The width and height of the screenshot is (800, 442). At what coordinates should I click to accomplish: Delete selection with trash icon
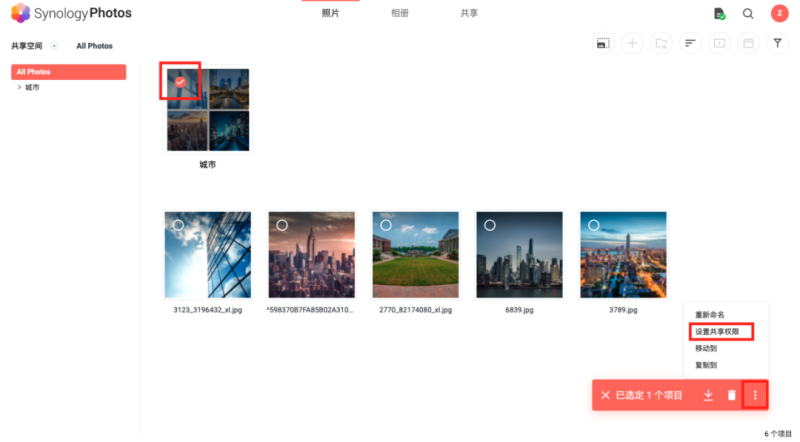pos(732,395)
